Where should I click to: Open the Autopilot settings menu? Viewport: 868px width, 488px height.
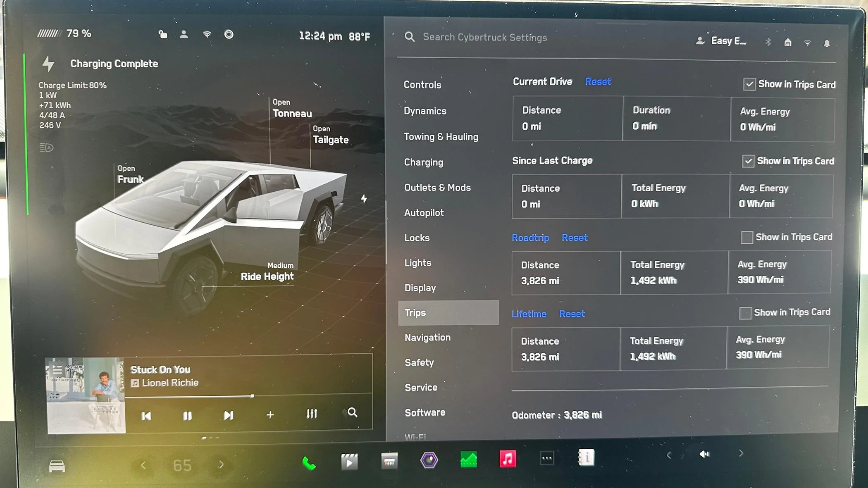(424, 213)
